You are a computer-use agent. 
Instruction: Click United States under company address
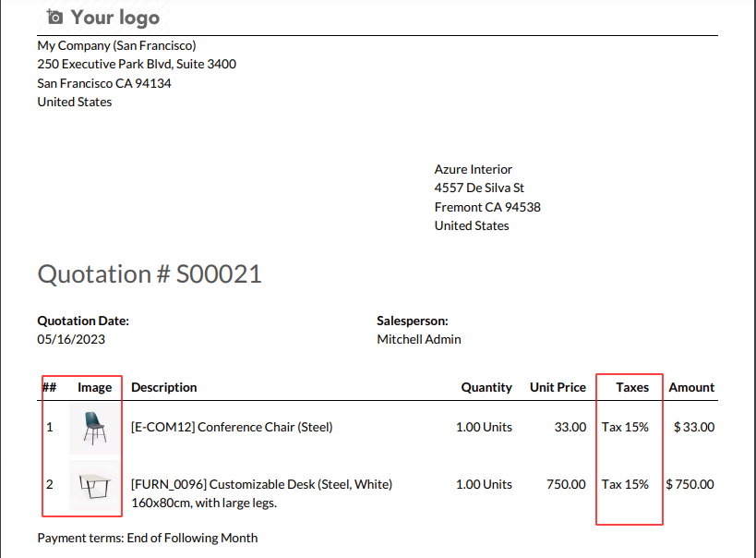click(75, 102)
